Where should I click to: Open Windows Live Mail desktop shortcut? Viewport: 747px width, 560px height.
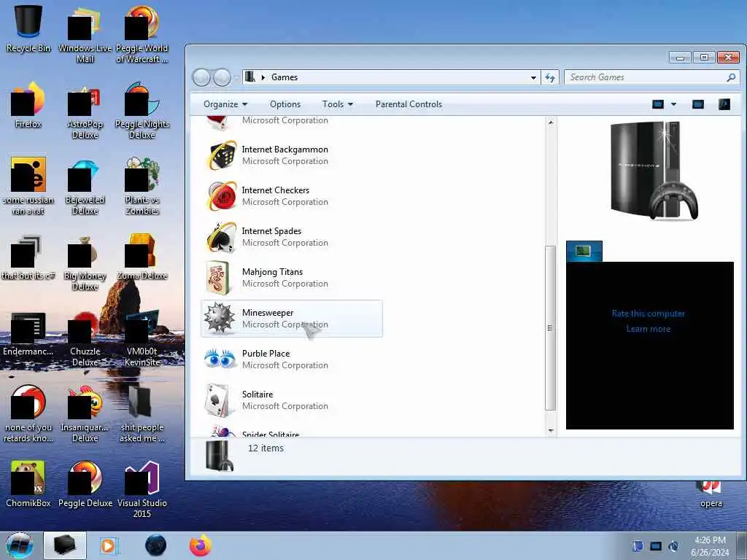point(85,34)
